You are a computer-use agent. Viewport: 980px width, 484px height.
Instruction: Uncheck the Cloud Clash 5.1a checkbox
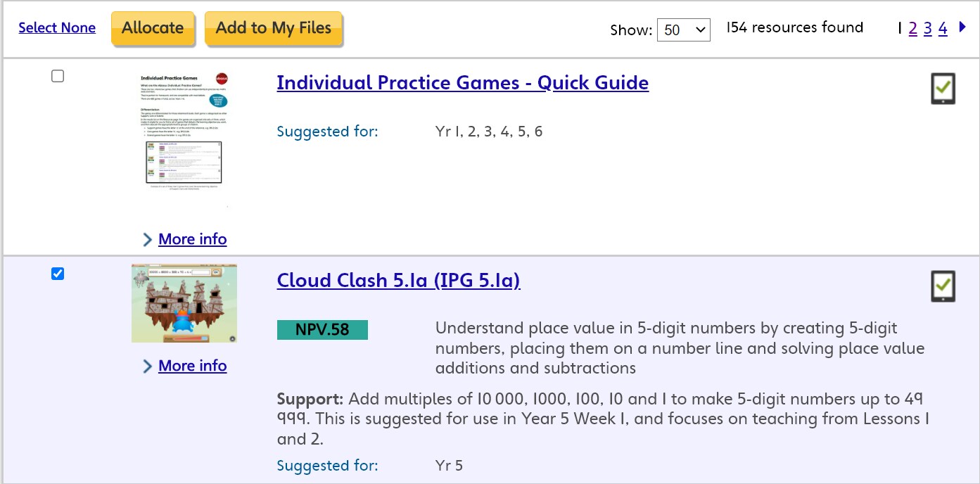[58, 274]
